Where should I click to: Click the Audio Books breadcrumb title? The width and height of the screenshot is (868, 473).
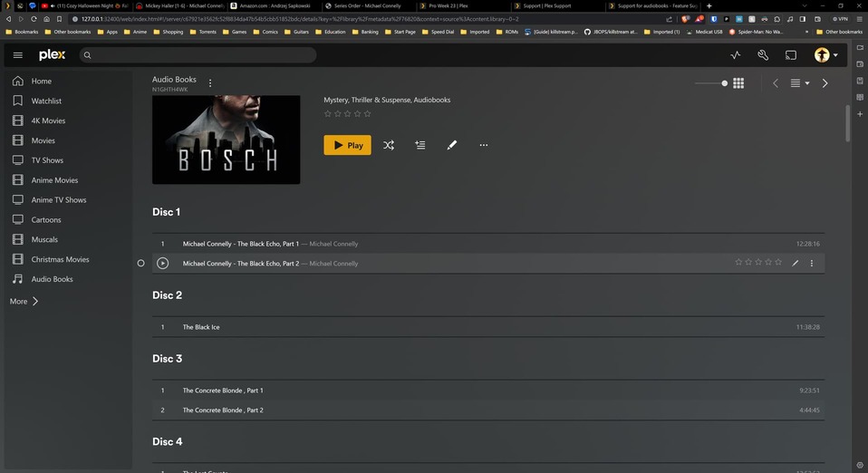(x=174, y=79)
